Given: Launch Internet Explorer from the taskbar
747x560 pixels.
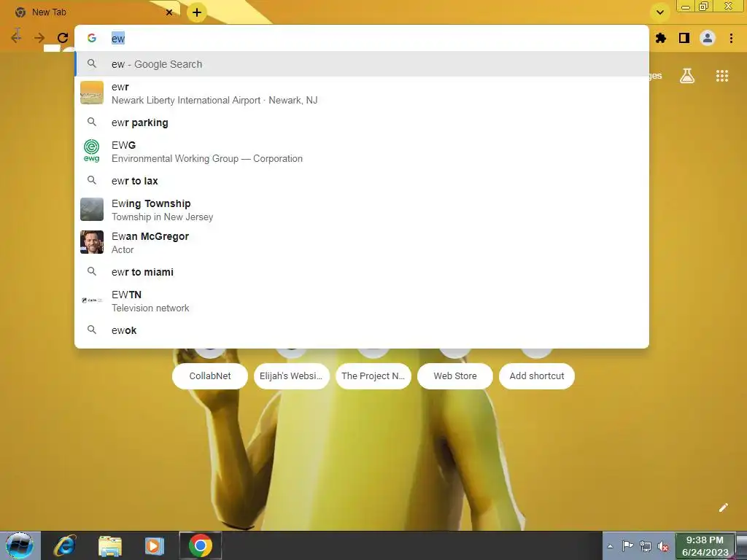Looking at the screenshot, I should [64, 545].
